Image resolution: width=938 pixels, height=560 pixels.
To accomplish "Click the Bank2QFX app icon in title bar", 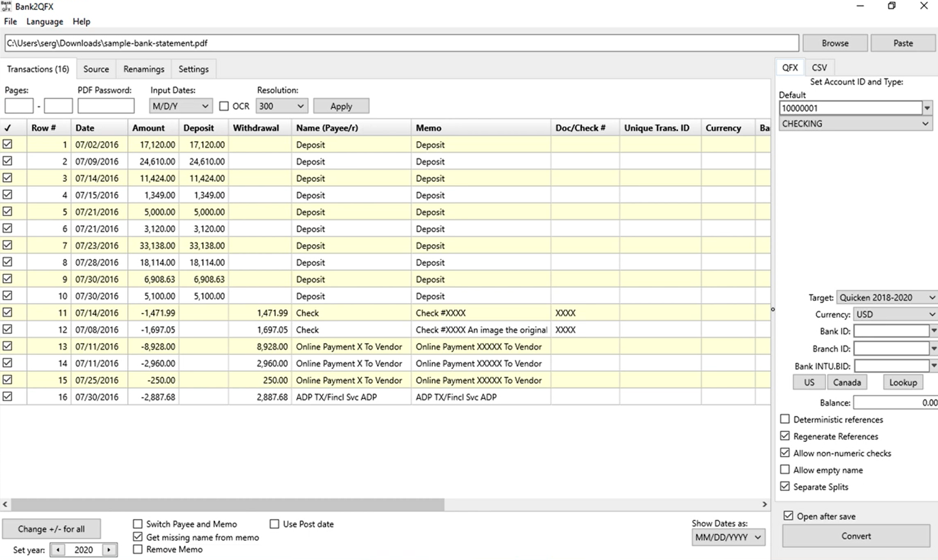I will tap(6, 6).
